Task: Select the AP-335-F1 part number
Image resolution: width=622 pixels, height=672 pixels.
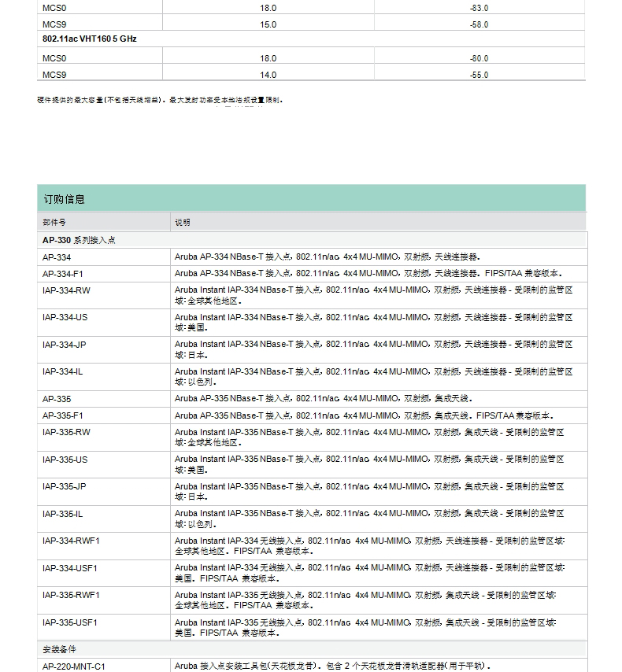Action: tap(63, 415)
